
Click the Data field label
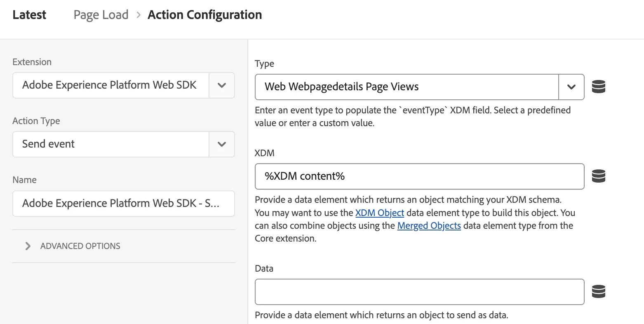click(x=264, y=268)
